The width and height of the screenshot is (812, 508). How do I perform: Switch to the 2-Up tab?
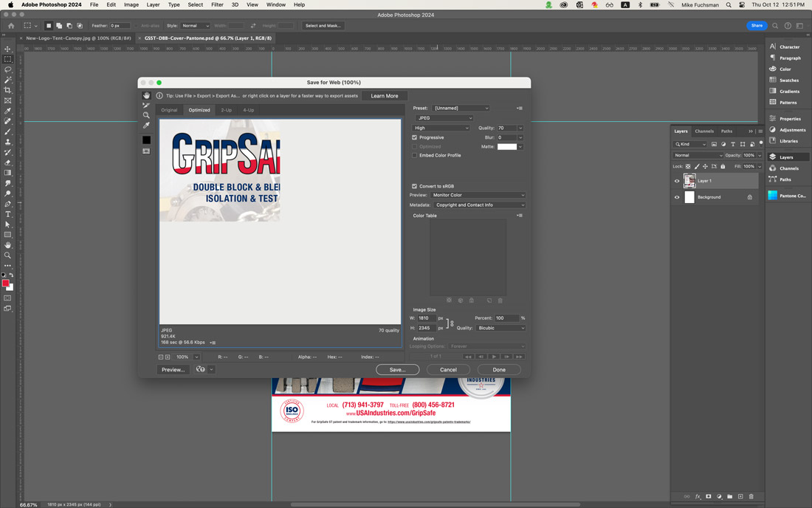tap(226, 109)
